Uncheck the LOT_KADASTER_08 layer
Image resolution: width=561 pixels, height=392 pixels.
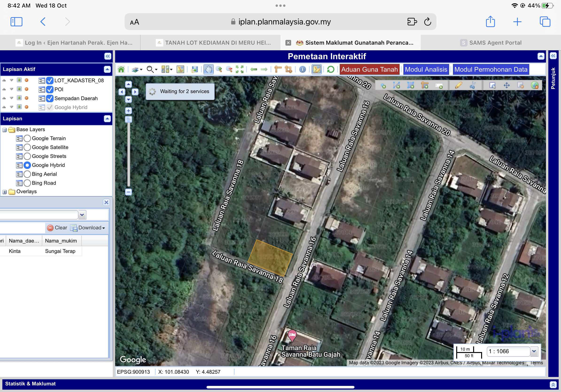point(50,80)
